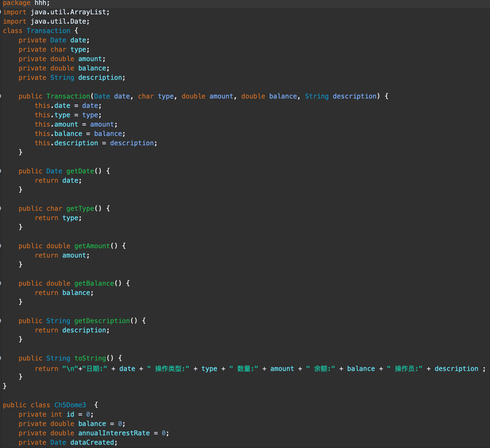The image size is (490, 448).
Task: Click the "Ch5Dome3" class name
Action: click(x=70, y=405)
